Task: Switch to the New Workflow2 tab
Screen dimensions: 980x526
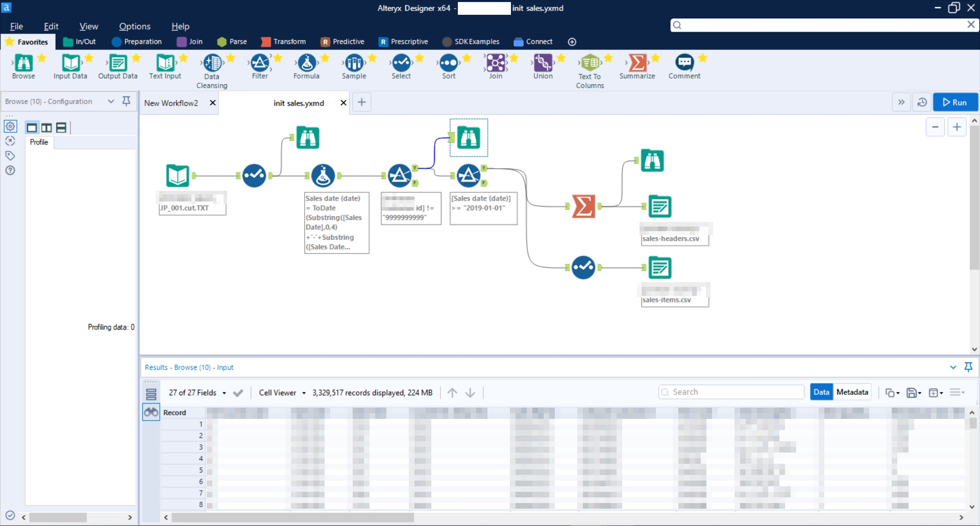Action: 171,103
